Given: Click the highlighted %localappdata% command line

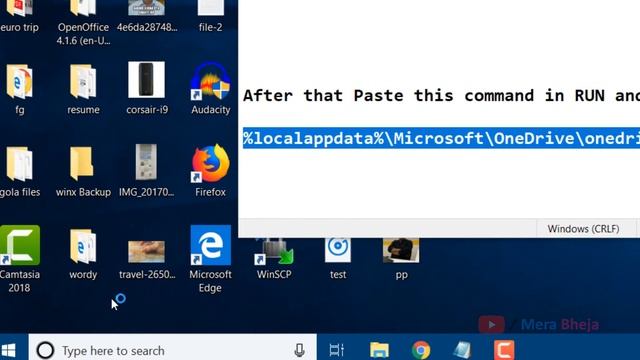Looking at the screenshot, I should point(441,138).
